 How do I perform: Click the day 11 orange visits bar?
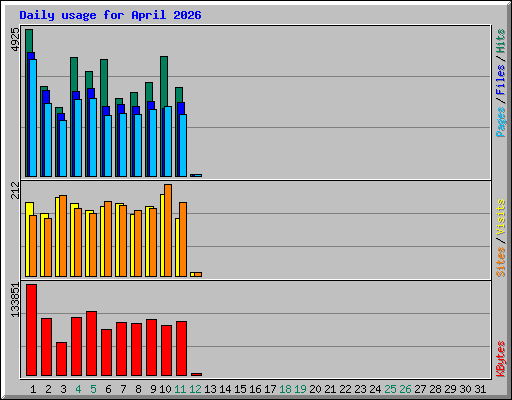pos(183,239)
